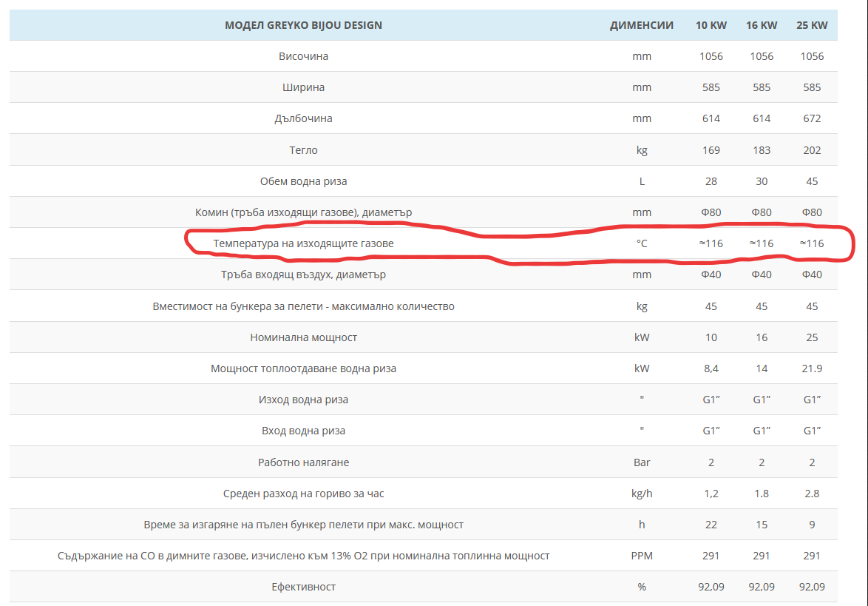Select the CO content row label
The image size is (868, 606).
click(303, 555)
